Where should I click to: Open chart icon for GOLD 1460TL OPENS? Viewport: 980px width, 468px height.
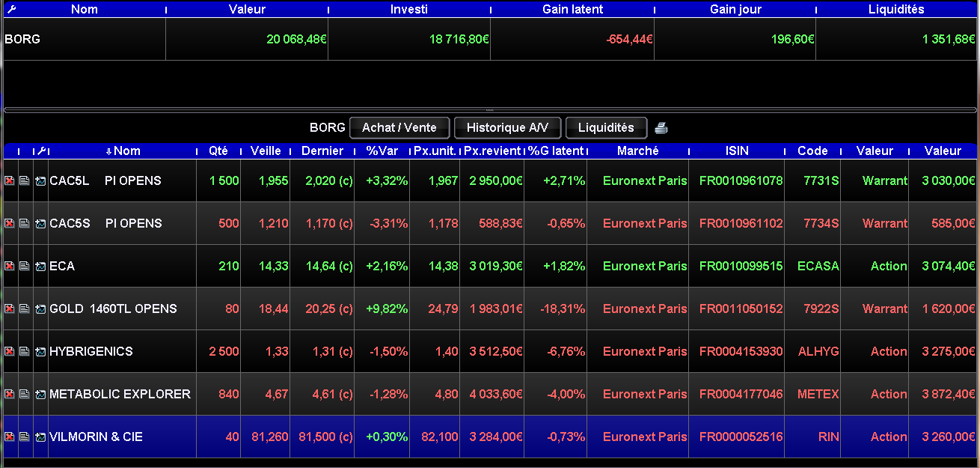point(40,309)
